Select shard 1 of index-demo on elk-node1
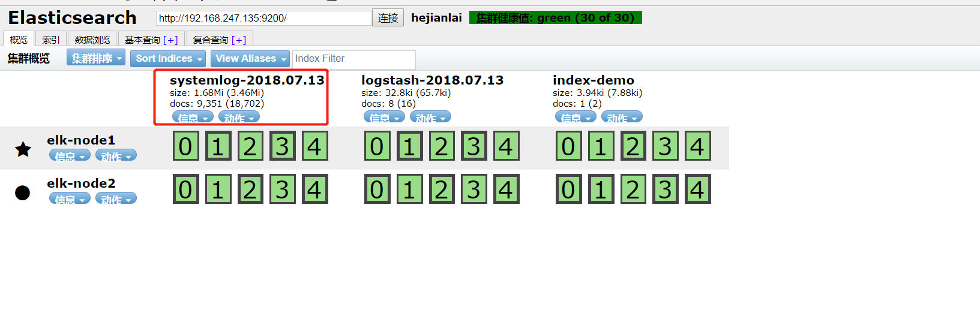The height and width of the screenshot is (313, 980). point(600,146)
